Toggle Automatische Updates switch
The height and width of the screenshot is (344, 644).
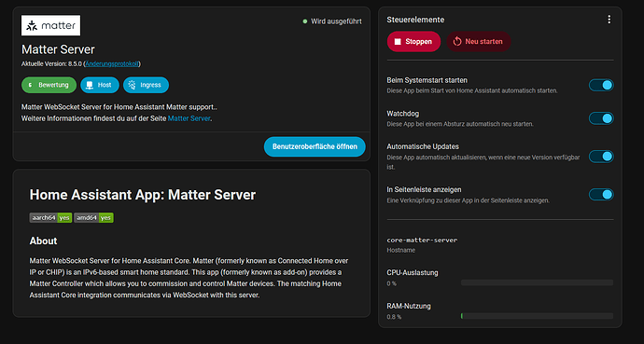601,157
